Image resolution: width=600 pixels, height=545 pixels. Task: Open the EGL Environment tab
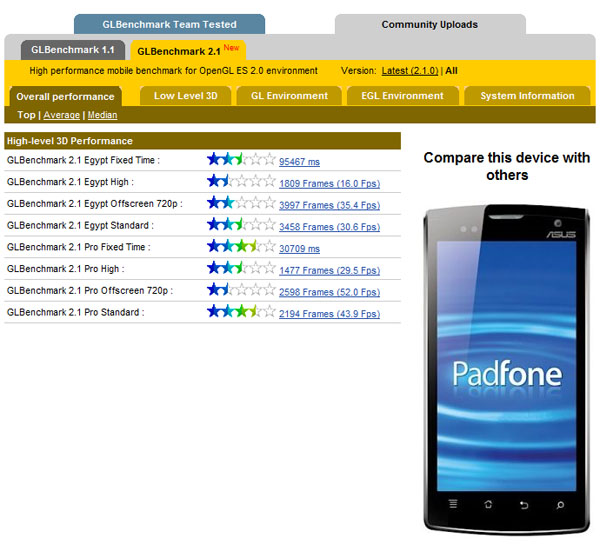click(403, 96)
